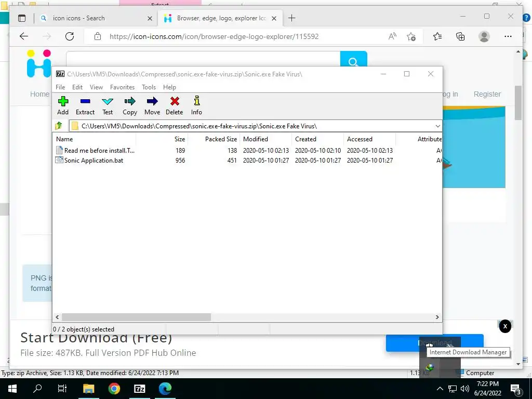Close the icon icons - Search tab
This screenshot has height=399, width=532.
(150, 18)
